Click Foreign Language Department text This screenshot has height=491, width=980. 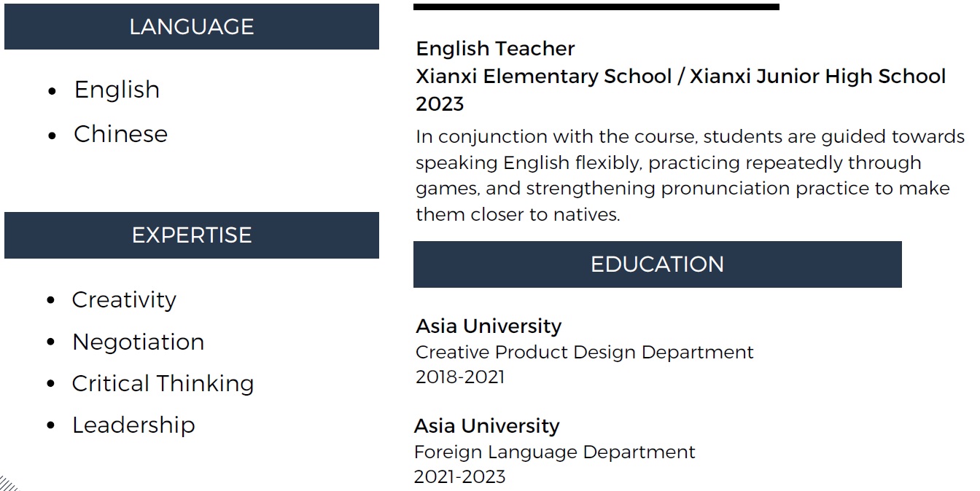(x=554, y=452)
